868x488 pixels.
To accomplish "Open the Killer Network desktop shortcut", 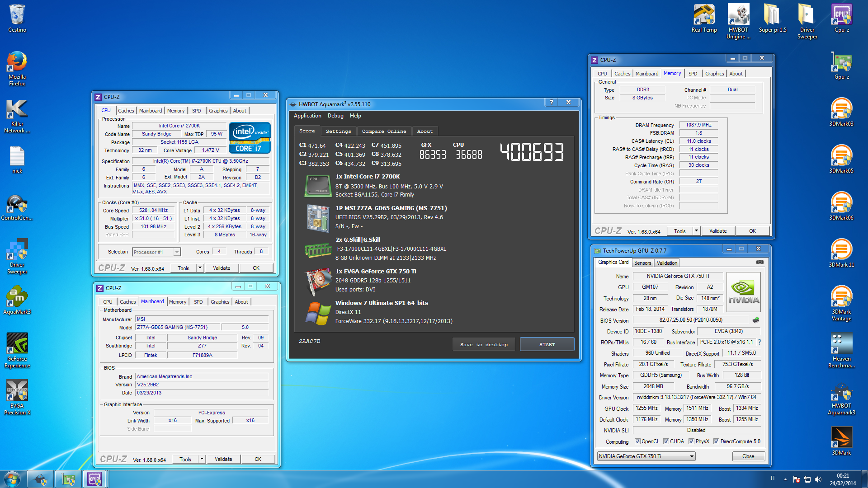I will click(17, 116).
